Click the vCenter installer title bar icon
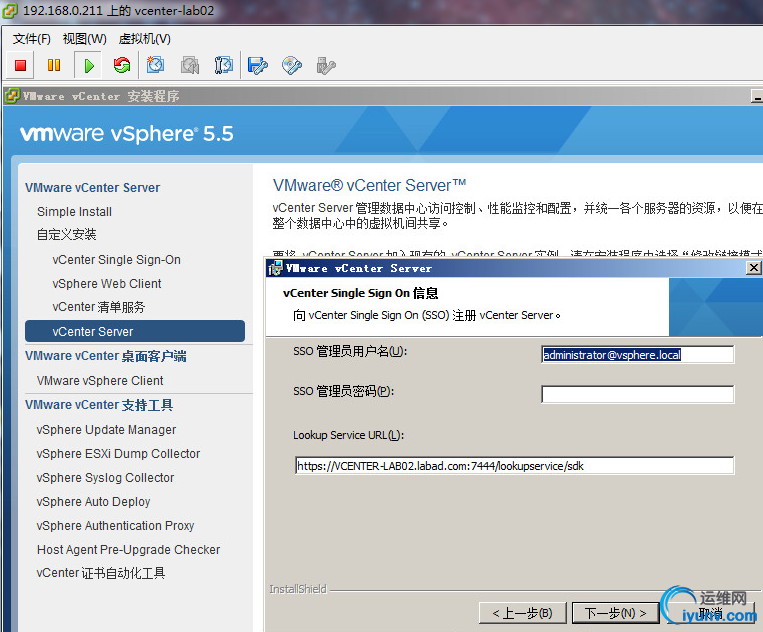763x632 pixels. (x=12, y=96)
